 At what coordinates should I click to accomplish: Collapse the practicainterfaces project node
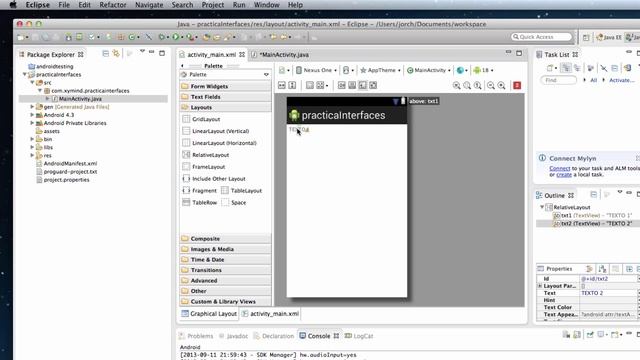pyautogui.click(x=25, y=74)
